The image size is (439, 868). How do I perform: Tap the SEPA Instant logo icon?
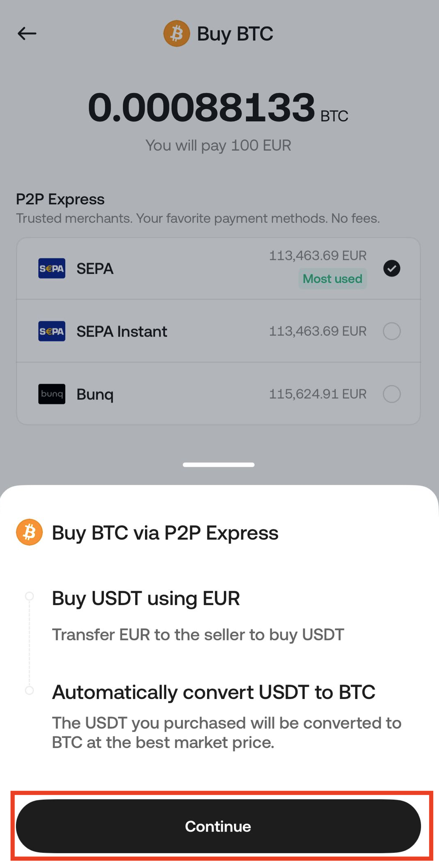[52, 331]
